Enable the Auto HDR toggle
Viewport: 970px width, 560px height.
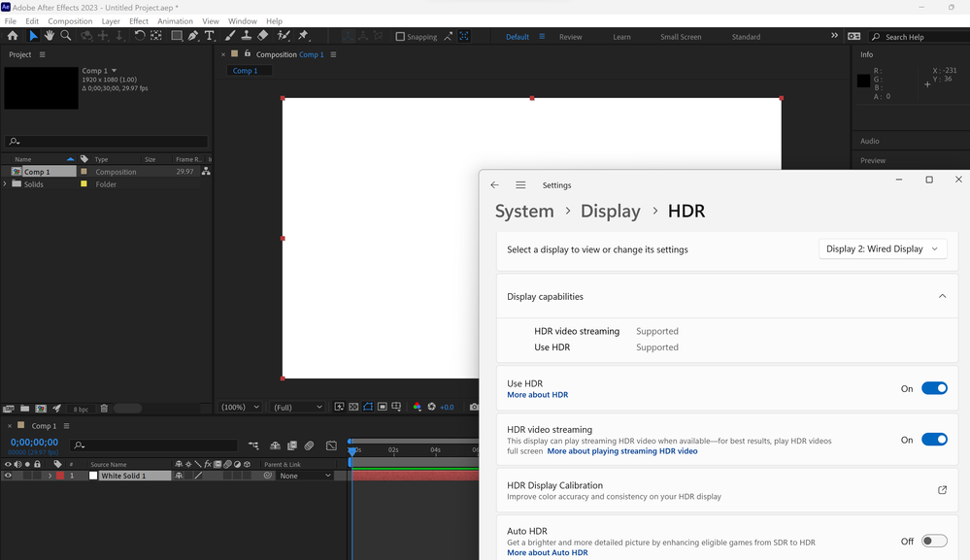click(933, 541)
